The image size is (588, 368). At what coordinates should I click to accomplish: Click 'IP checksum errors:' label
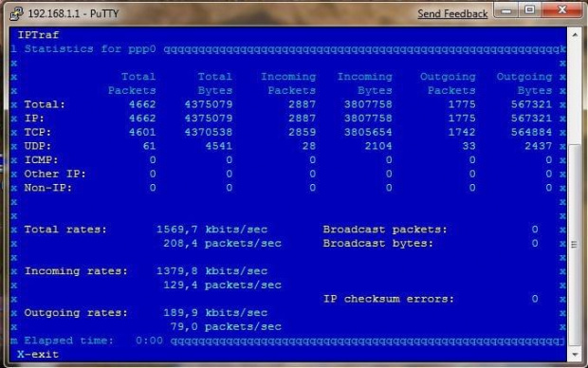[x=389, y=299]
